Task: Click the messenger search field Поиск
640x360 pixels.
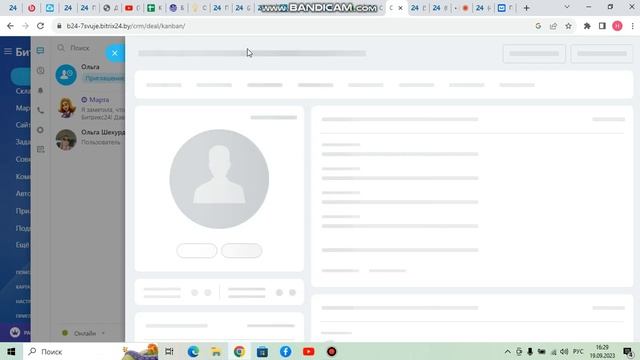Action: click(80, 48)
